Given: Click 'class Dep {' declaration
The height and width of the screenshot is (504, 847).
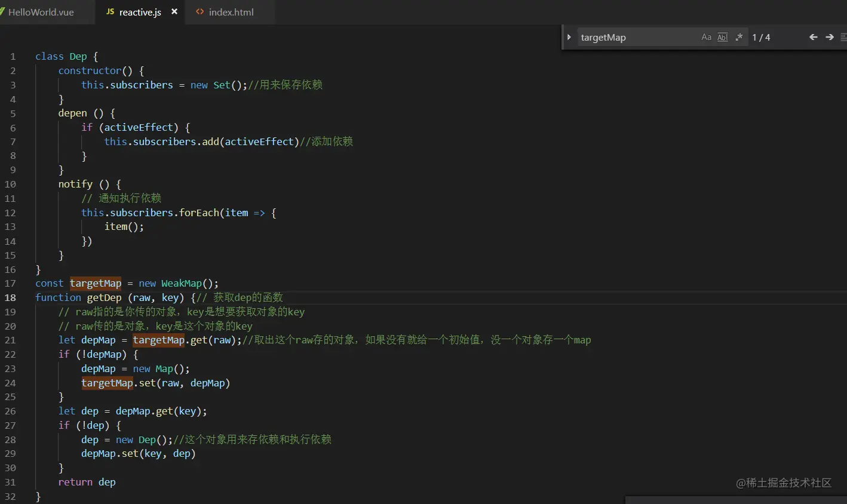Looking at the screenshot, I should point(67,56).
